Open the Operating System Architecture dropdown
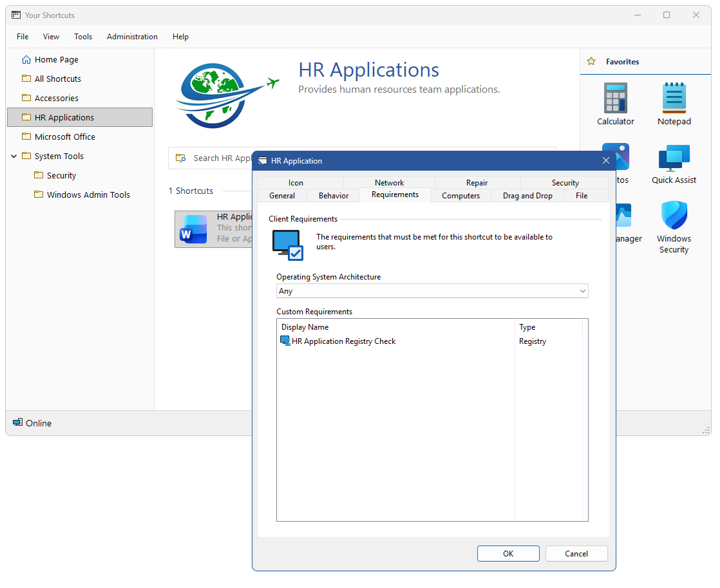This screenshot has width=720, height=588. pos(432,291)
